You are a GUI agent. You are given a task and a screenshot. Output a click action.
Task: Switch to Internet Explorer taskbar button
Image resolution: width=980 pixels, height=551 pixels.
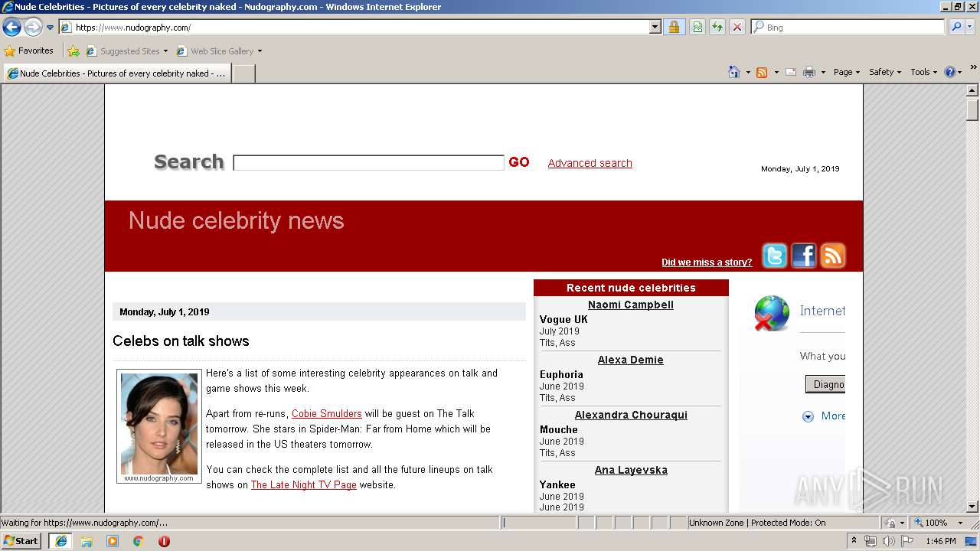pos(61,541)
